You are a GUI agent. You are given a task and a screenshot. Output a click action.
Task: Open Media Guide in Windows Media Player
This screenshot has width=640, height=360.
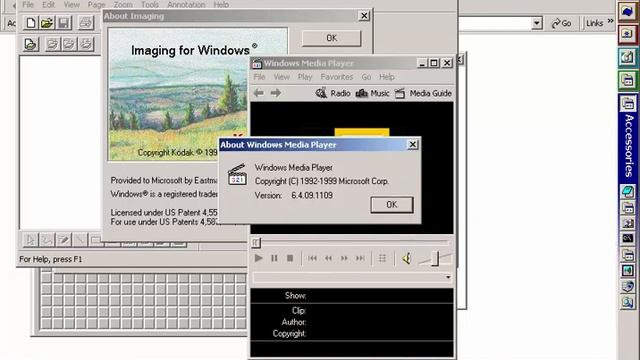point(423,93)
